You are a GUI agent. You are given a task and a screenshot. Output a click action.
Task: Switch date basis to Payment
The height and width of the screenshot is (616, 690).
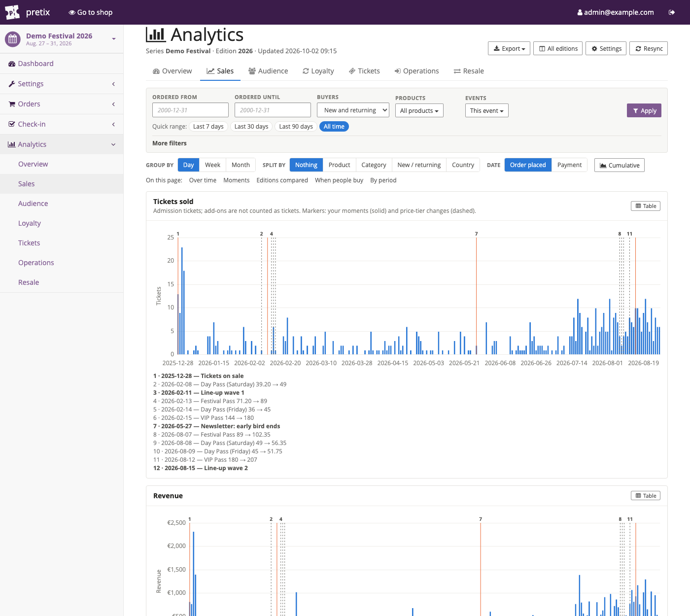pyautogui.click(x=569, y=165)
